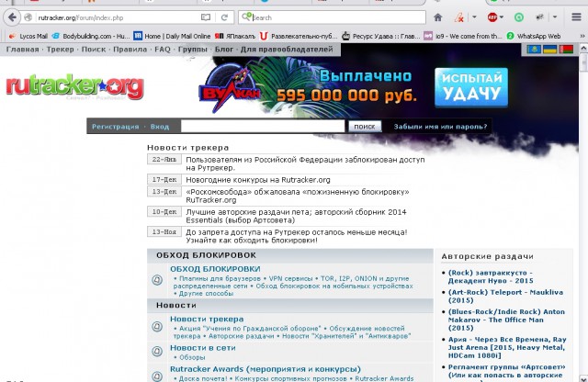Open the Трекер menu item
The image size is (588, 382).
[x=60, y=49]
